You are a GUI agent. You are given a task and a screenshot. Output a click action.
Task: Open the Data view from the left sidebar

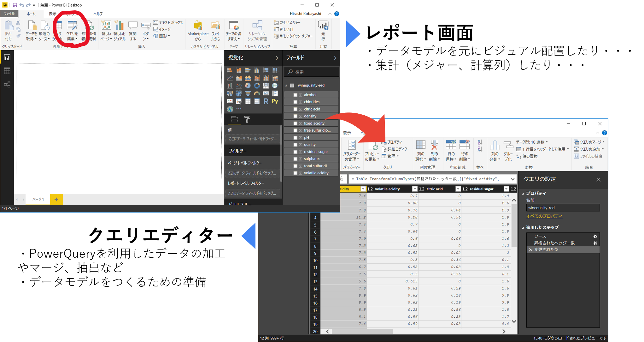[x=7, y=71]
